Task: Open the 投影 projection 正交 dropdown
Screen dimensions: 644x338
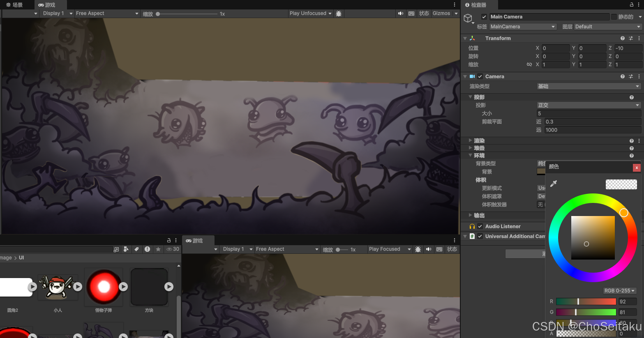Action: [589, 105]
